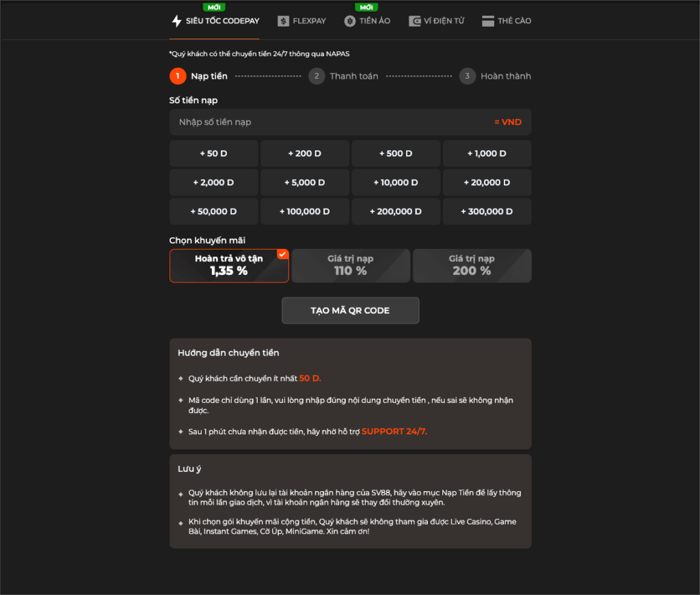
Task: Add the + 50 D amount
Action: click(x=213, y=153)
